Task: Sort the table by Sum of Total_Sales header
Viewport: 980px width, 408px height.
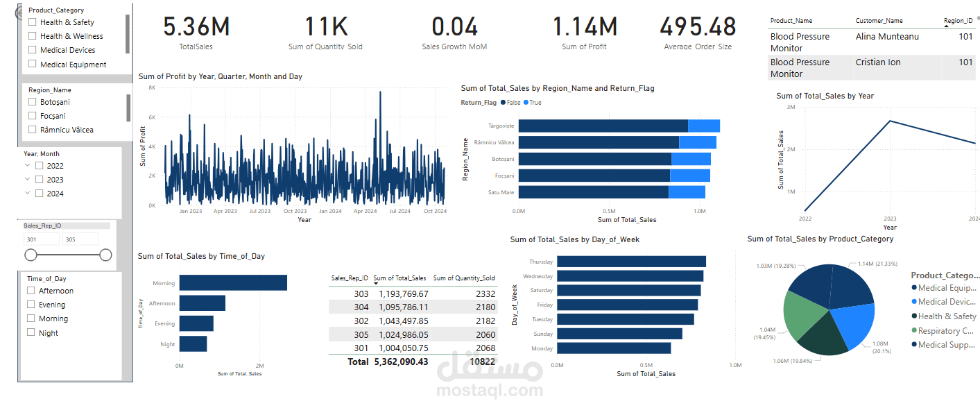Action: [399, 277]
